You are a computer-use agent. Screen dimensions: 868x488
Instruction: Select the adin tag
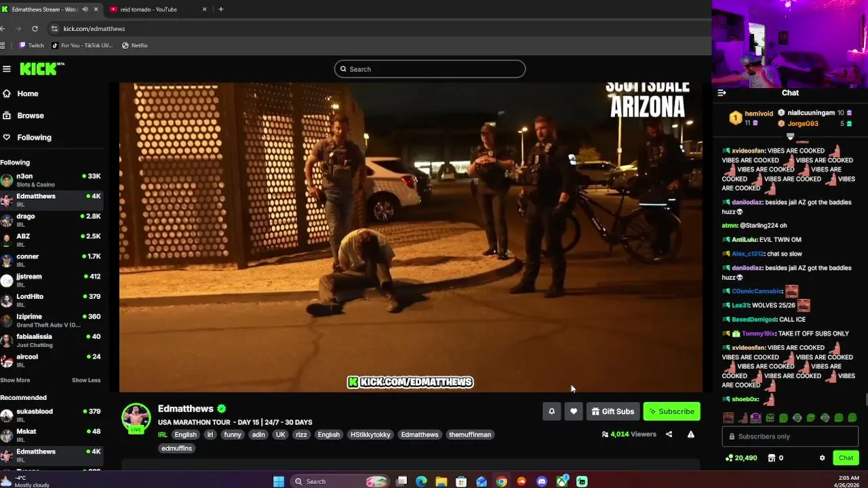(258, 434)
